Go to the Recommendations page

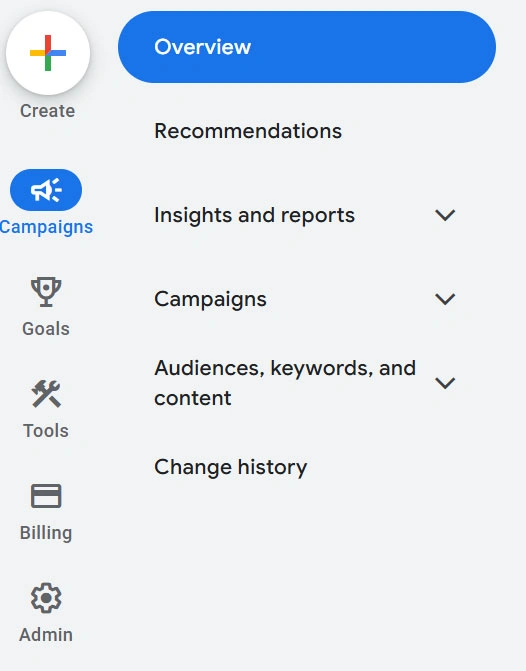248,131
